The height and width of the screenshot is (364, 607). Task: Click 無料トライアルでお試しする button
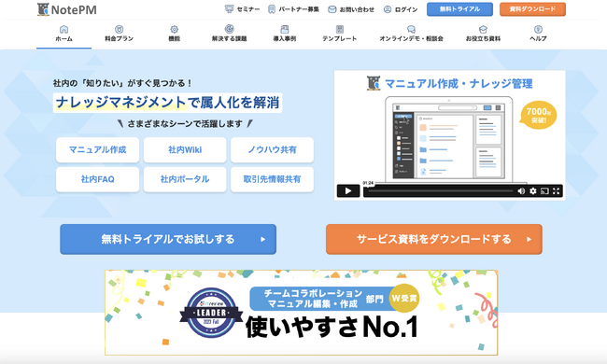click(x=168, y=239)
